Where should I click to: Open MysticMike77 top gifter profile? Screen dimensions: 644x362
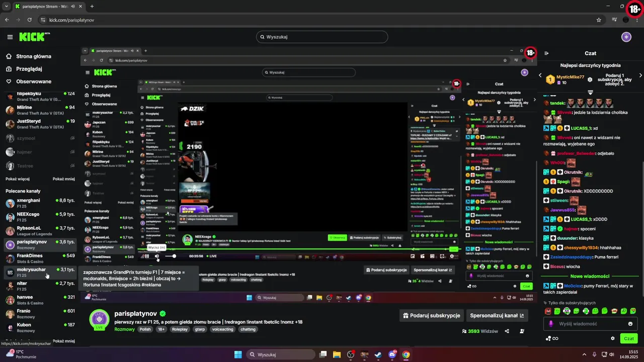571,77
